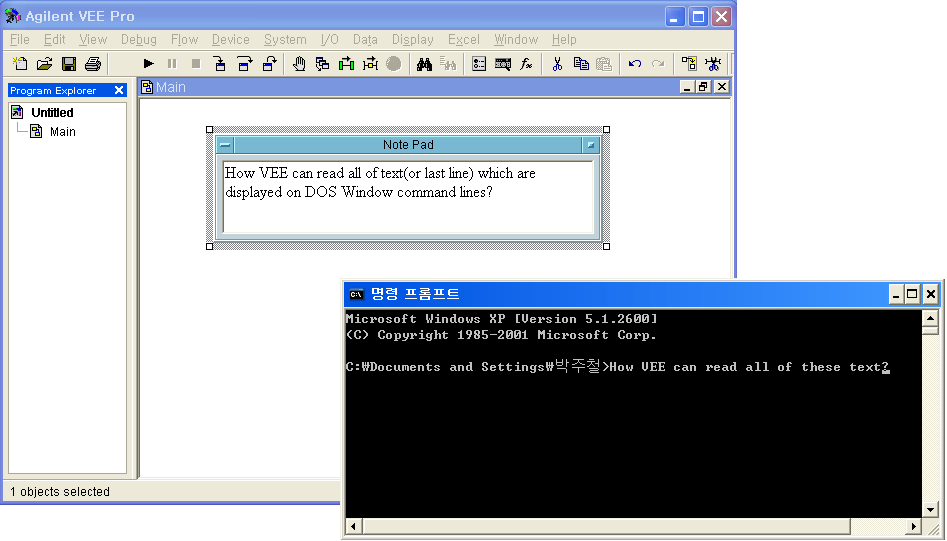Close the Program Explorer panel
Viewport: 947px width, 541px height.
point(119,91)
